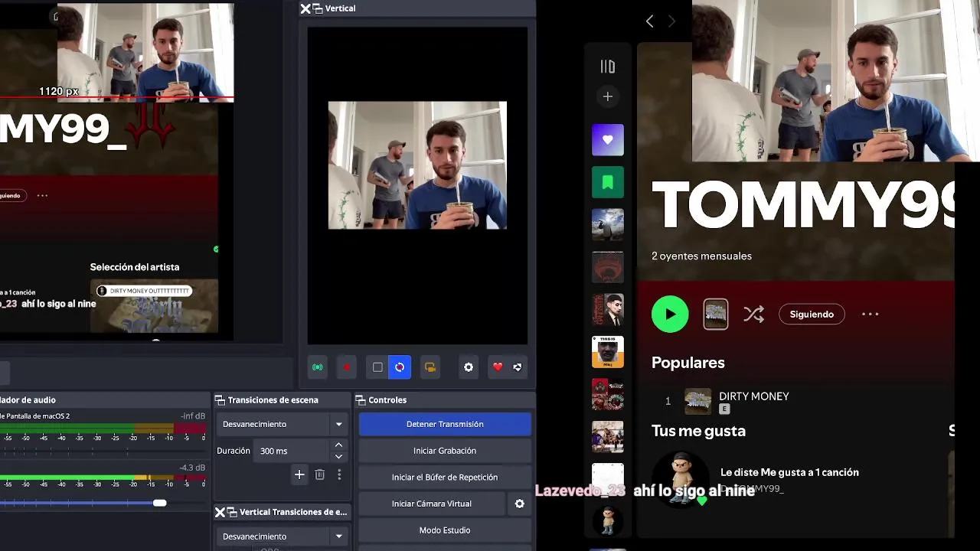Open the Vertical dock settings gear

tap(469, 367)
